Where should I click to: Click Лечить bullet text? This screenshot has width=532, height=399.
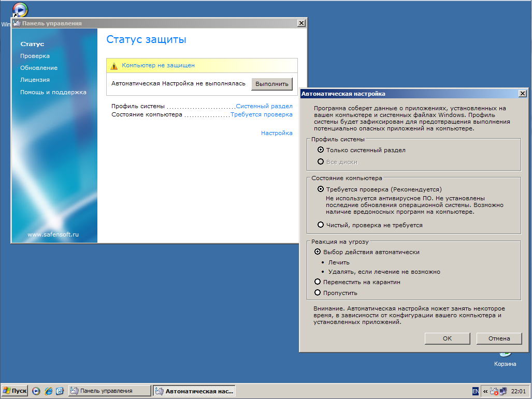point(339,262)
